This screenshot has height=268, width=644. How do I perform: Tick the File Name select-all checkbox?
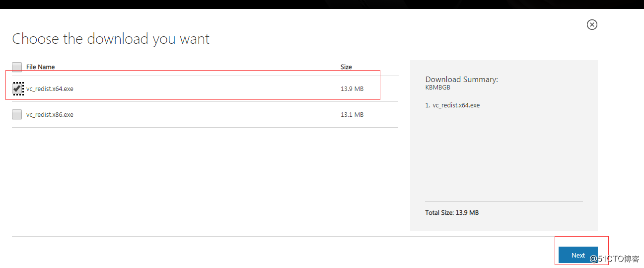pos(17,67)
